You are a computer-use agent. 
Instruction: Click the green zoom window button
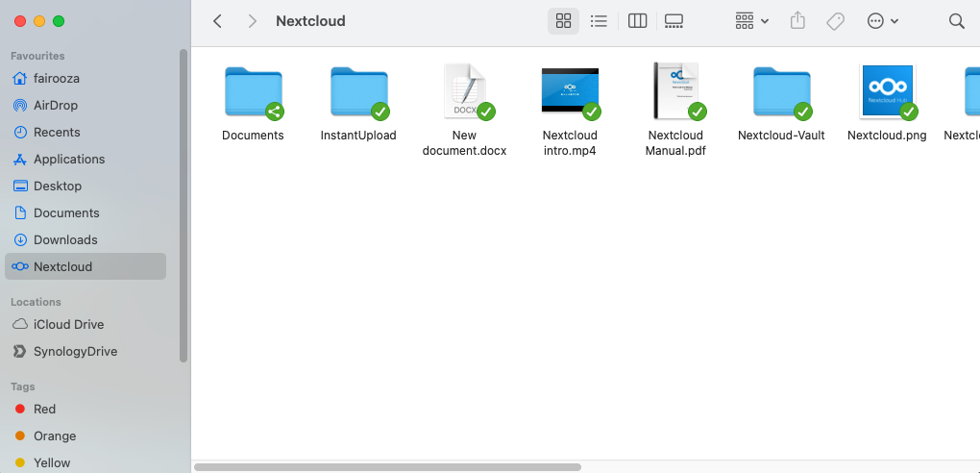59,21
